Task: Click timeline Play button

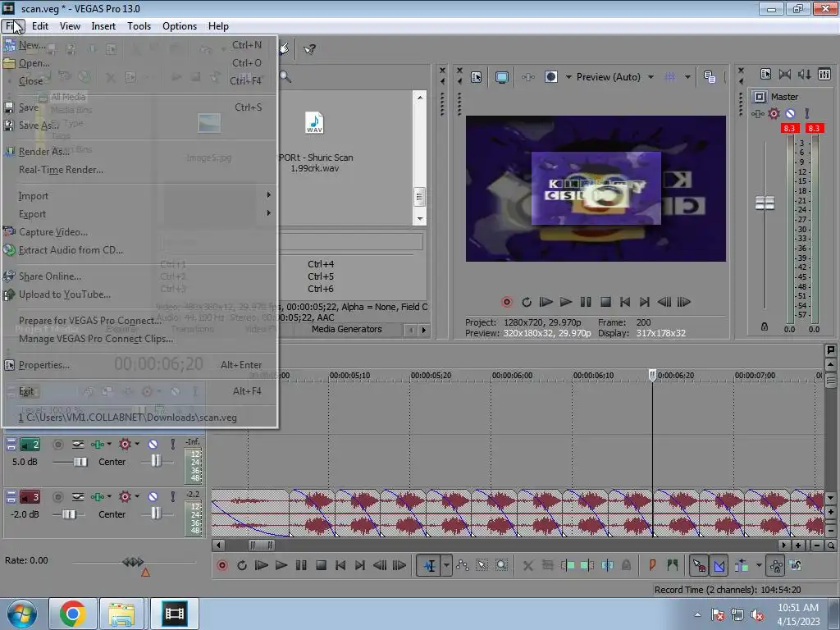Action: (x=281, y=565)
